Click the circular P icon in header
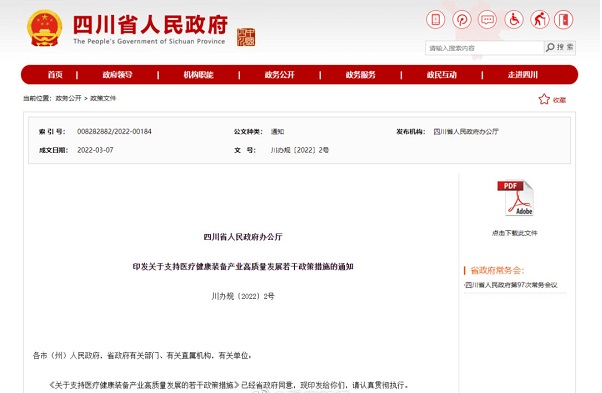The height and width of the screenshot is (393, 602). click(x=461, y=19)
